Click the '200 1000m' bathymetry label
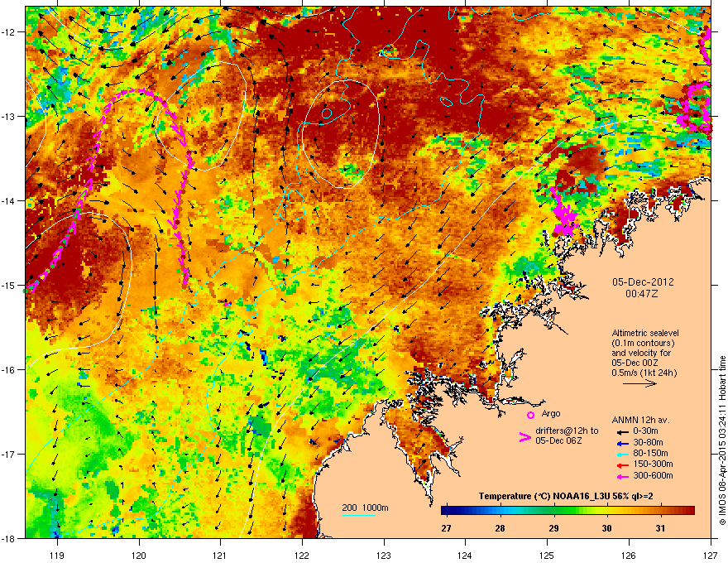The image size is (728, 563). [x=365, y=508]
